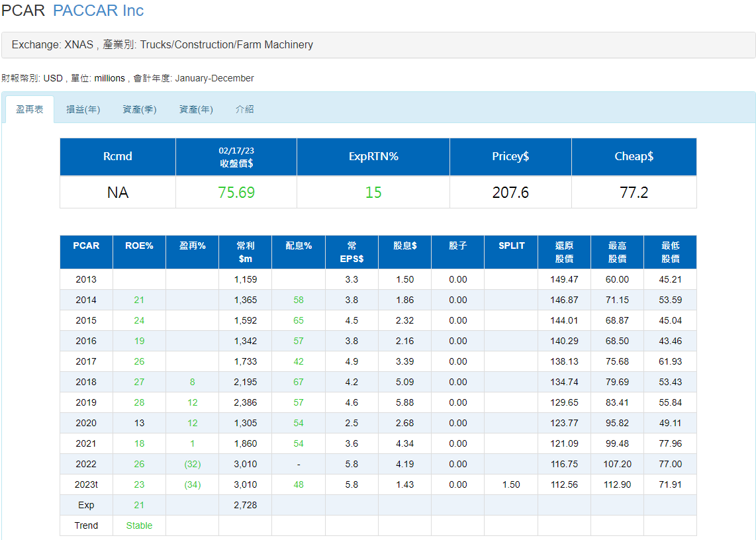Click the 2022 highest price 107.20
Viewport: 756px width, 540px height.
click(617, 464)
